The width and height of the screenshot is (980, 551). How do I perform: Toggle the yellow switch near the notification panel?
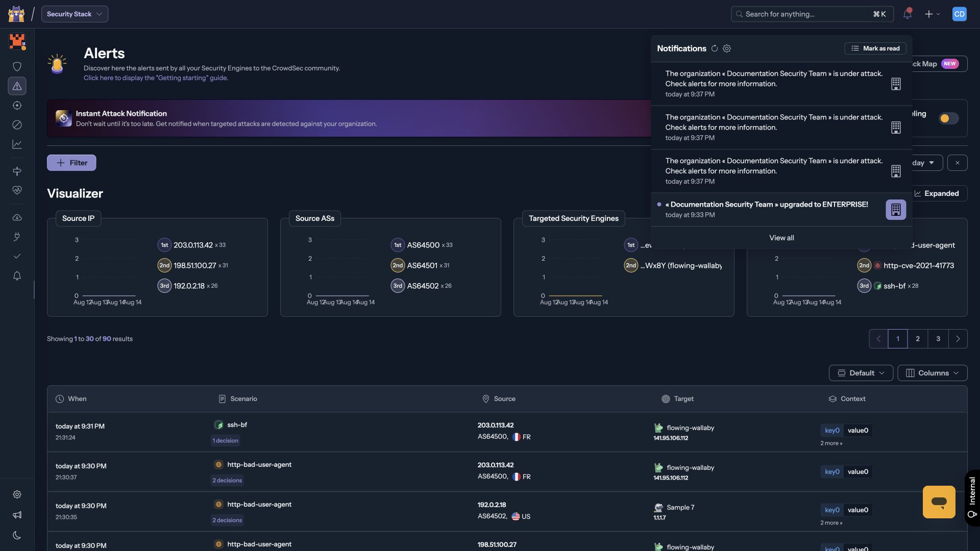coord(948,118)
